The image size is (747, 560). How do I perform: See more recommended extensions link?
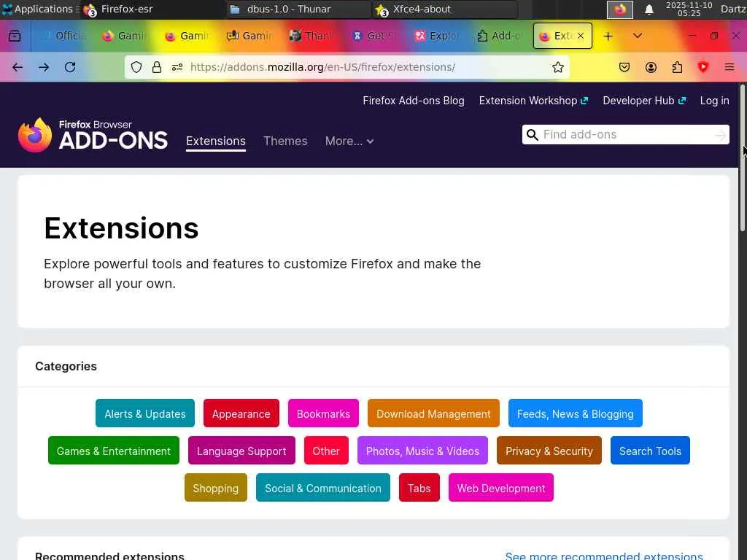coord(603,555)
